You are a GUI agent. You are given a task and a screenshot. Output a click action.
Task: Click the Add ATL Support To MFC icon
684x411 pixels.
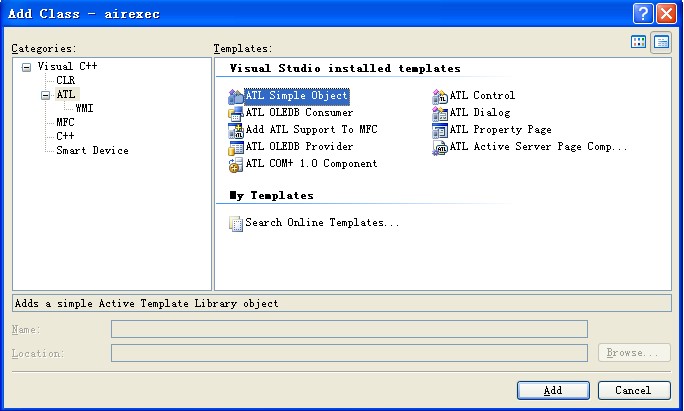236,130
